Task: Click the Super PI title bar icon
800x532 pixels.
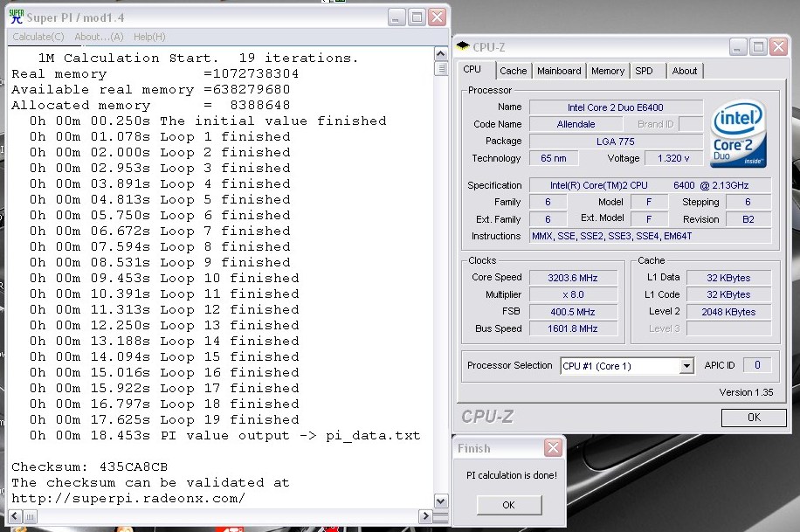Action: click(17, 17)
